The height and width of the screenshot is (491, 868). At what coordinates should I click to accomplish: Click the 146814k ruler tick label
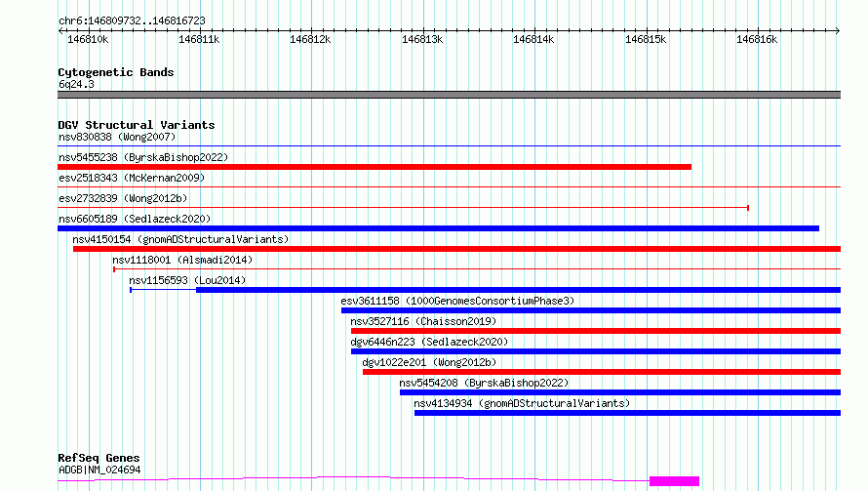tap(533, 39)
